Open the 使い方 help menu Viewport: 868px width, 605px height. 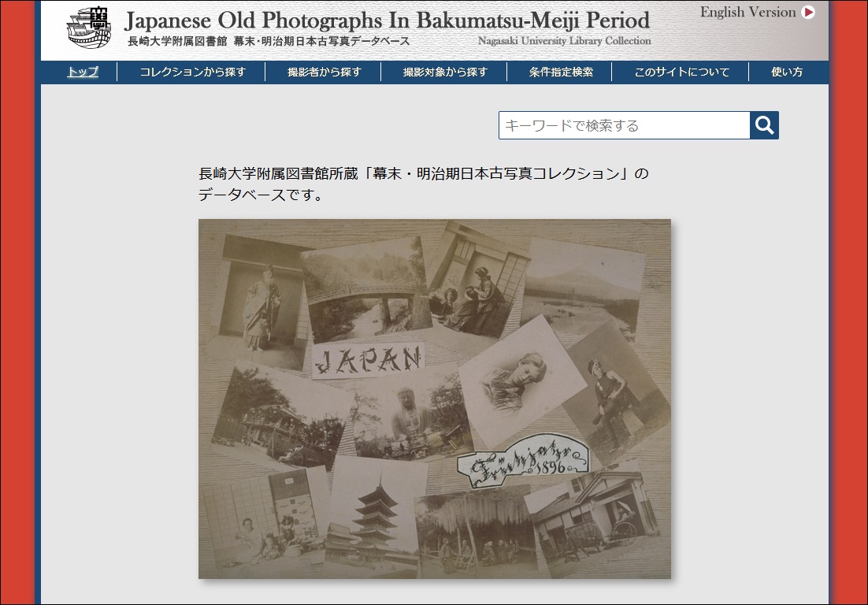pyautogui.click(x=787, y=72)
